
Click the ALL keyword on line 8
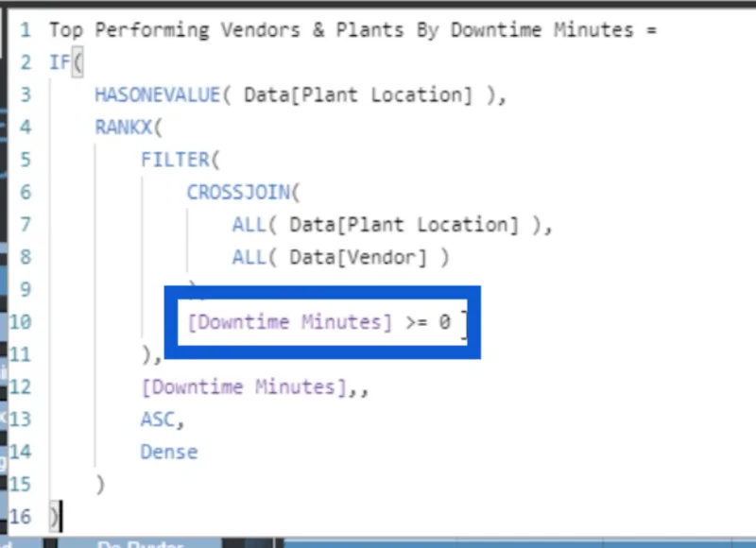[x=249, y=257]
